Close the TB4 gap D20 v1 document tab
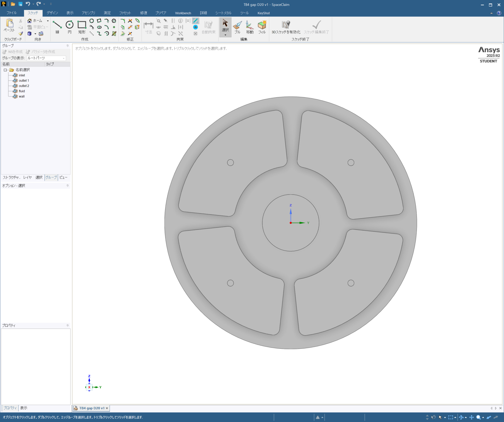This screenshot has width=504, height=422. (107, 408)
